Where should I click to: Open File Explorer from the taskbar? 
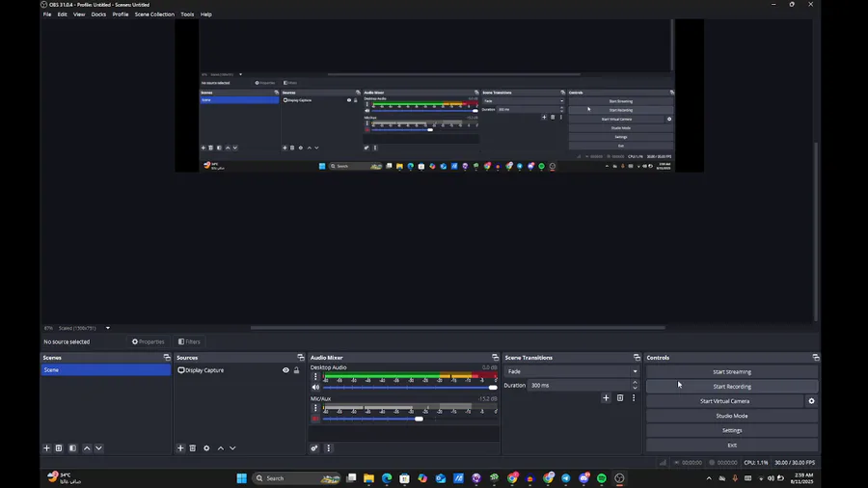point(368,478)
